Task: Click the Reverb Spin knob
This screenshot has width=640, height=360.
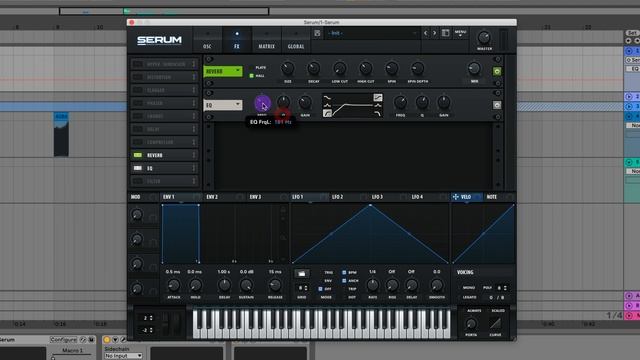Action: click(x=391, y=69)
